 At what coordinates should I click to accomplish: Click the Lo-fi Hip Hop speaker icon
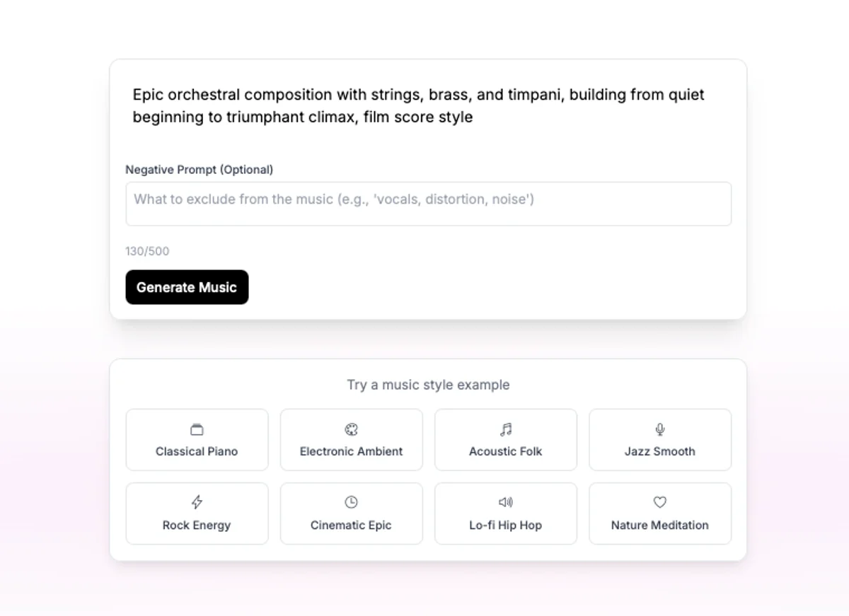click(x=506, y=502)
